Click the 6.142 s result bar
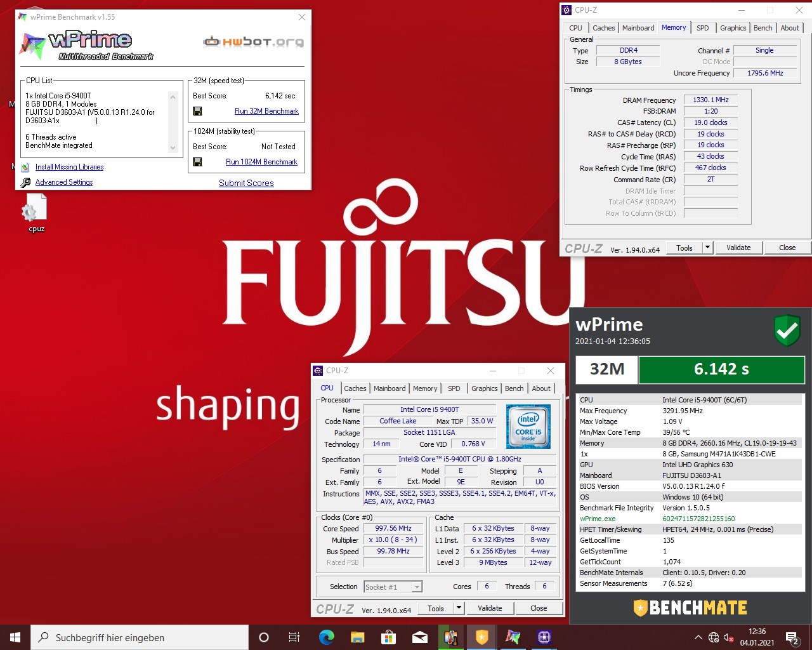Image resolution: width=812 pixels, height=650 pixels. point(721,369)
